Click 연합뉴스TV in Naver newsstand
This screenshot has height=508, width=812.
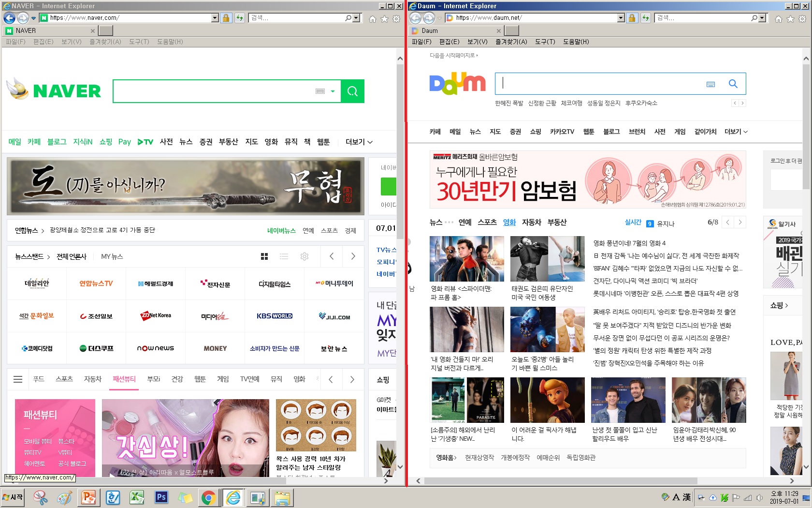coord(96,284)
